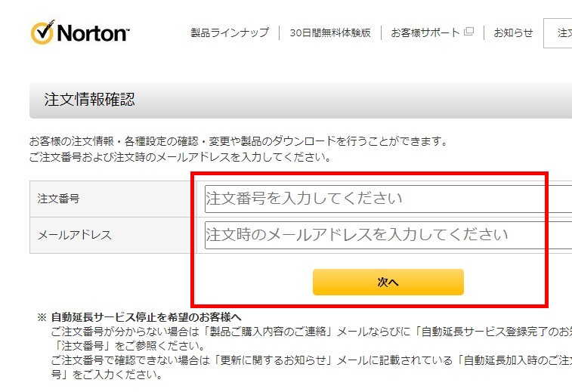Click the Norton checkmark emblem

42,32
